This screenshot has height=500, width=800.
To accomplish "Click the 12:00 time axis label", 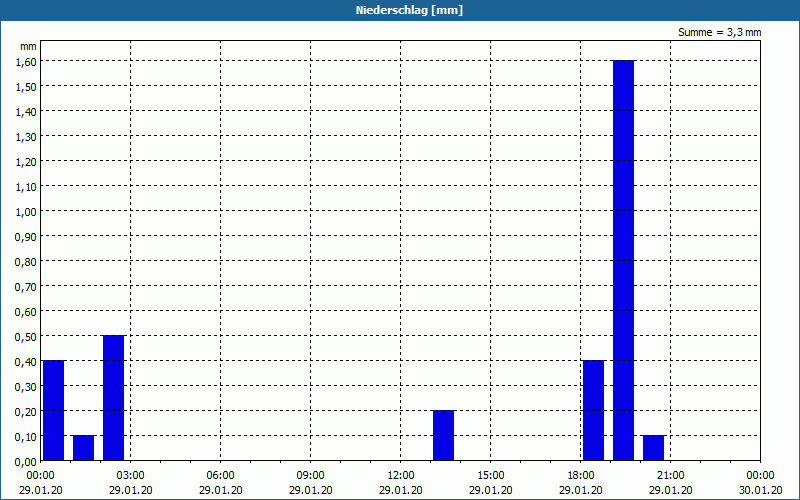I will 401,476.
